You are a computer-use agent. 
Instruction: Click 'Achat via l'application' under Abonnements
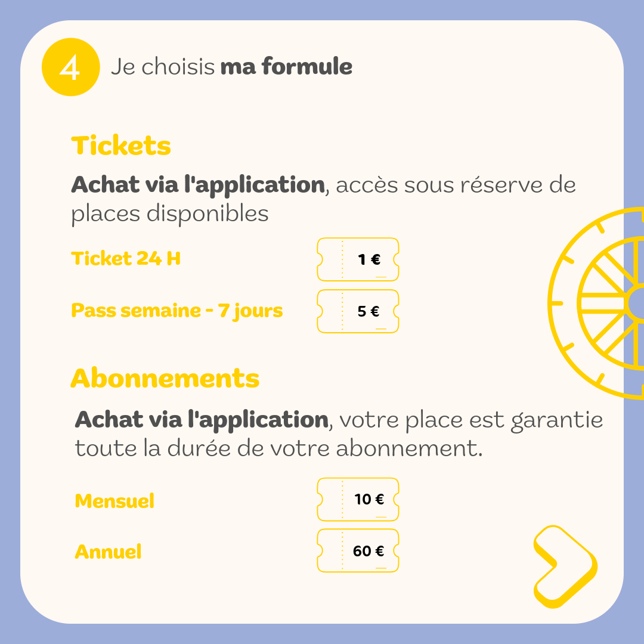(x=202, y=420)
